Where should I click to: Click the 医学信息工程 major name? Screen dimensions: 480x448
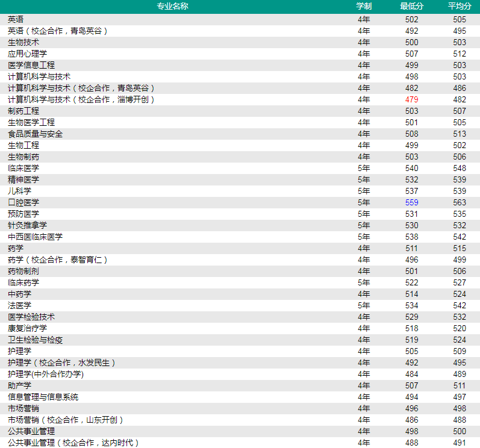click(31, 65)
